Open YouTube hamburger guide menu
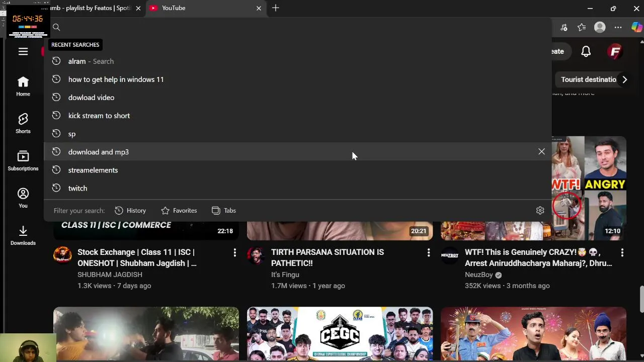The height and width of the screenshot is (362, 644). click(x=23, y=51)
